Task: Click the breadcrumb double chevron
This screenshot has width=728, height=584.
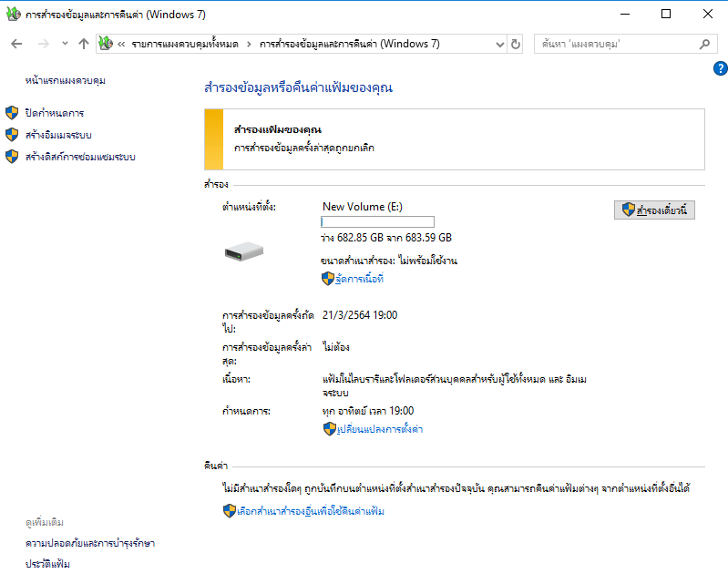Action: 121,44
